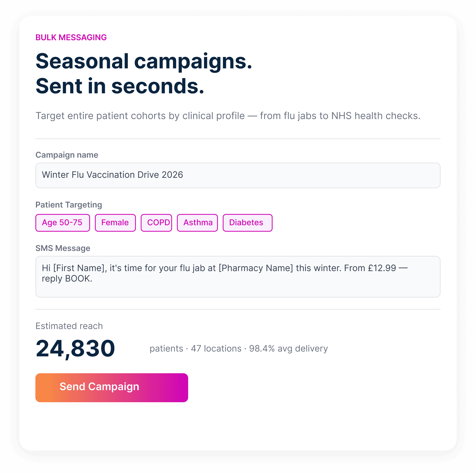Click into the SMS Message text area
476x473 pixels.
[238, 277]
